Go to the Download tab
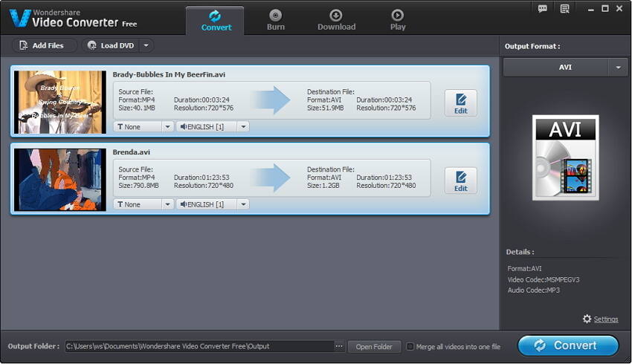Image resolution: width=632 pixels, height=364 pixels. click(x=336, y=21)
